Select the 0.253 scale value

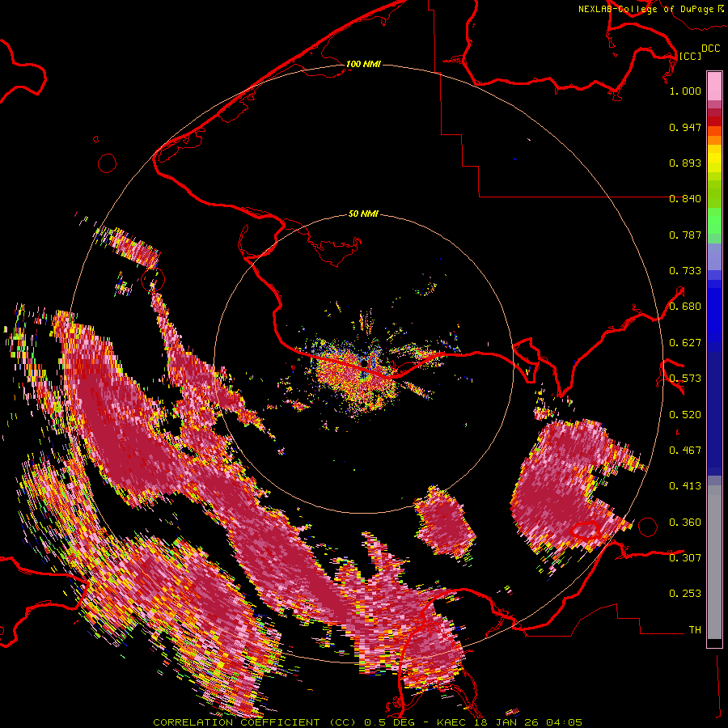(x=685, y=594)
